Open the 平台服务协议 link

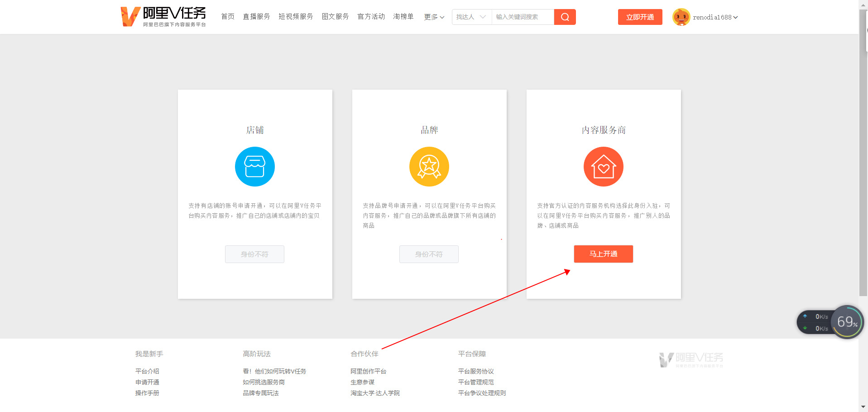point(476,371)
